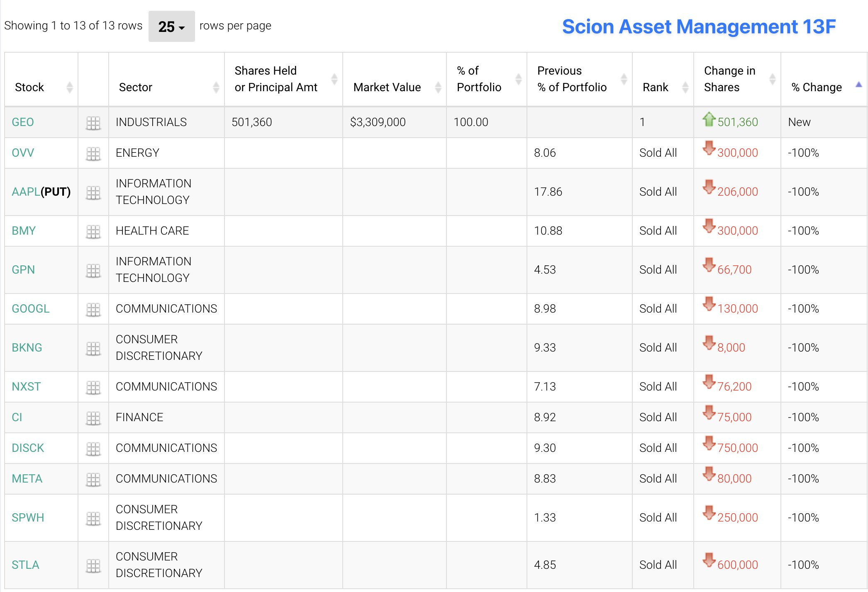Open the grid icon in NXST row

93,387
